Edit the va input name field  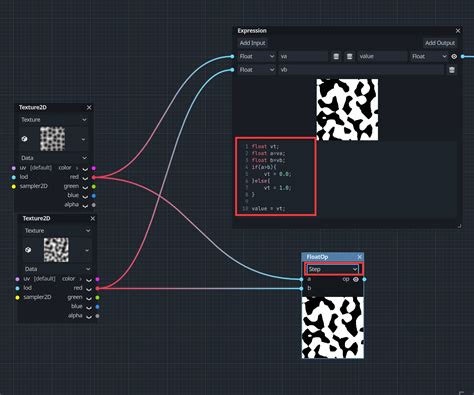coord(303,57)
